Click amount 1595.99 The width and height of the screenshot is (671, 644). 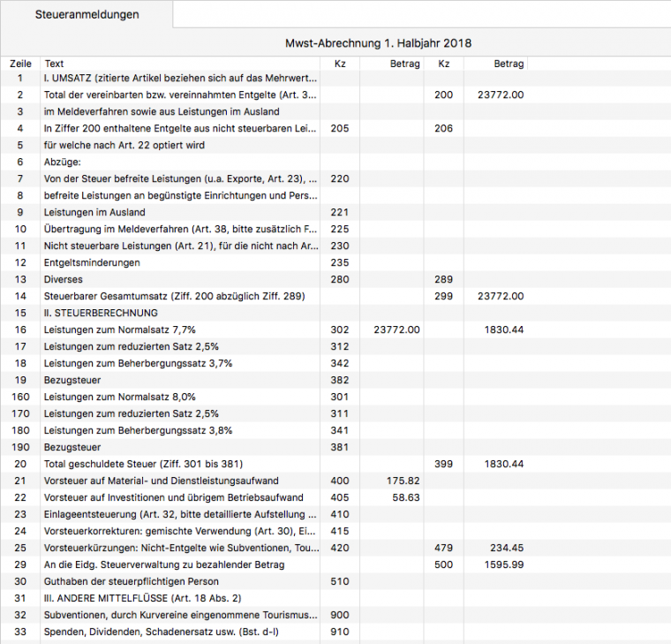[504, 564]
